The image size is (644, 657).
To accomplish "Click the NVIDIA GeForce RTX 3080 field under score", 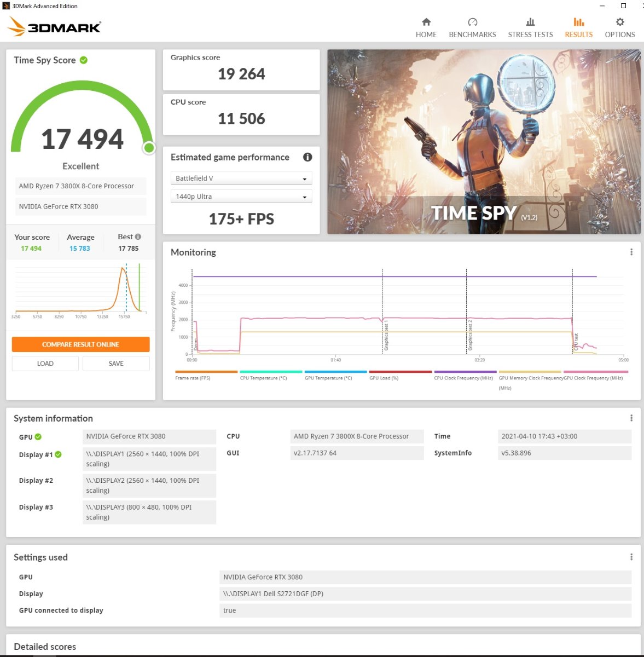I will 80,206.
